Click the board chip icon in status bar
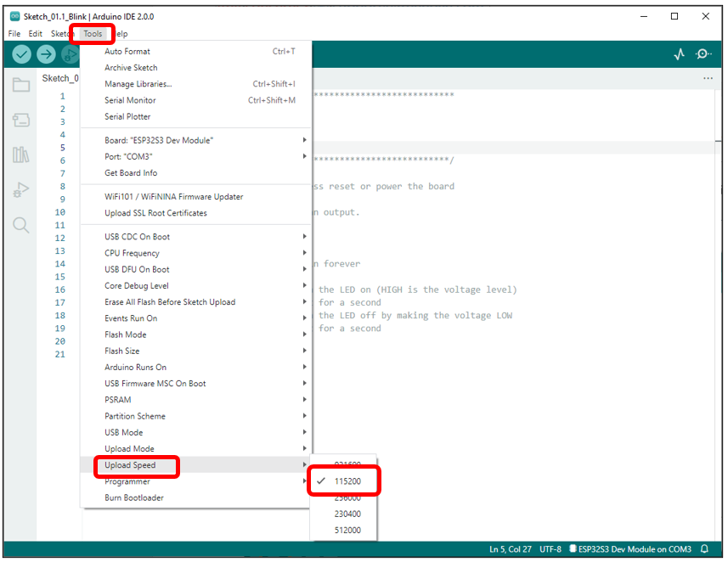 click(x=573, y=548)
